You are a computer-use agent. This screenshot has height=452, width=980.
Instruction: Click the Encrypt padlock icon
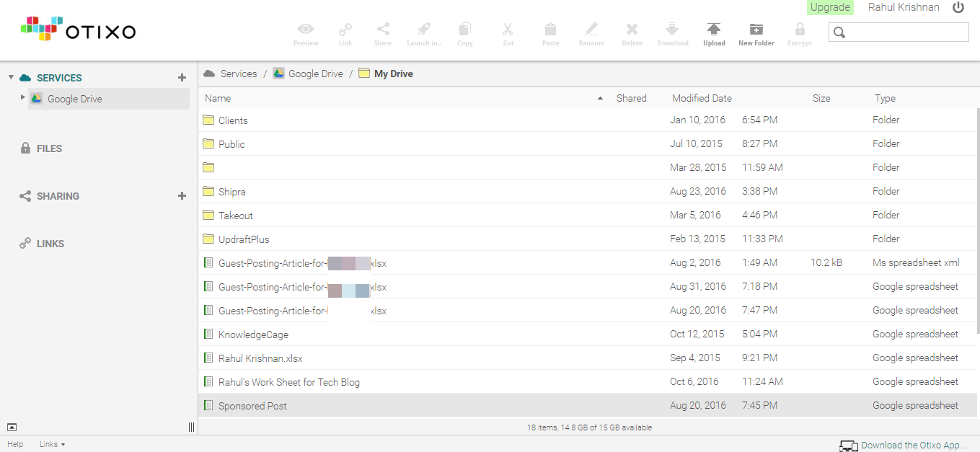[x=799, y=30]
